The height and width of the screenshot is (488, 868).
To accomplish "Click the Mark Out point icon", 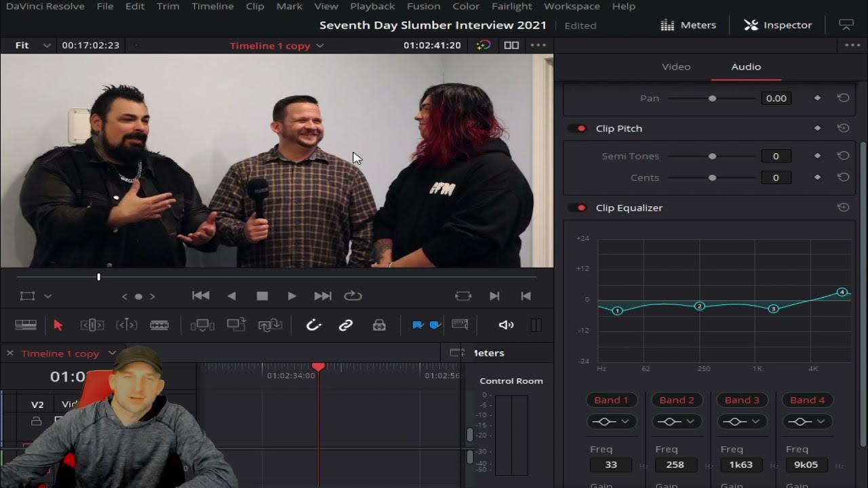I will click(x=525, y=296).
